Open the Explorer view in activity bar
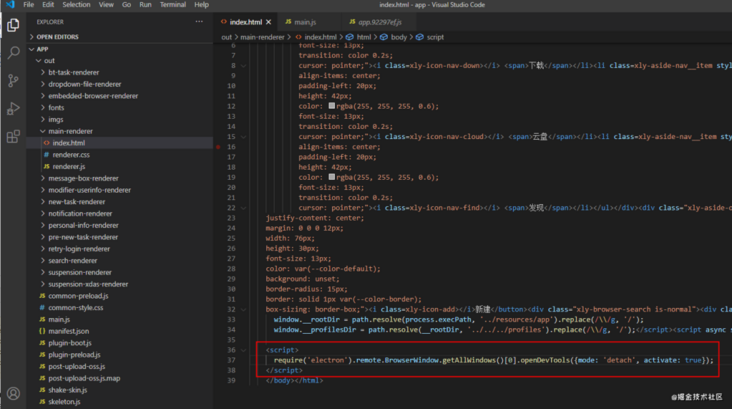 coord(13,25)
